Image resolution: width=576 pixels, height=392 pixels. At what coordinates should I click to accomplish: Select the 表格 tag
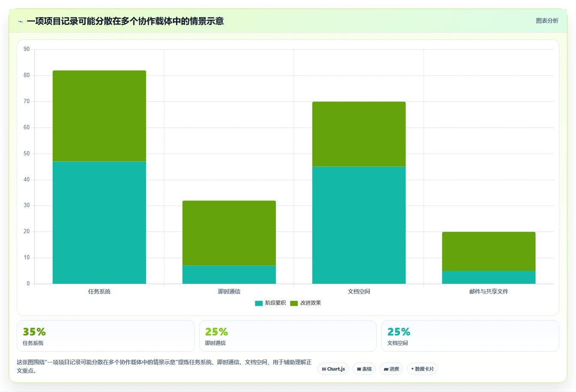click(x=364, y=369)
